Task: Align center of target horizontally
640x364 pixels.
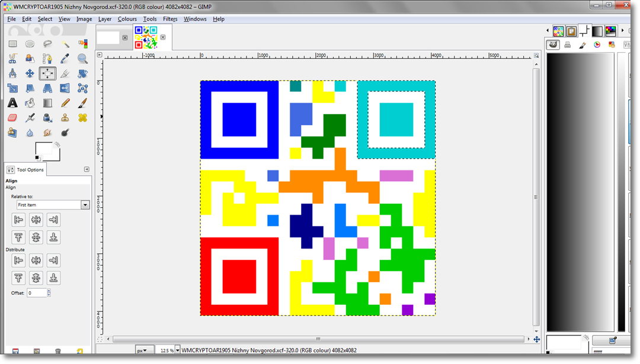Action: (x=36, y=220)
